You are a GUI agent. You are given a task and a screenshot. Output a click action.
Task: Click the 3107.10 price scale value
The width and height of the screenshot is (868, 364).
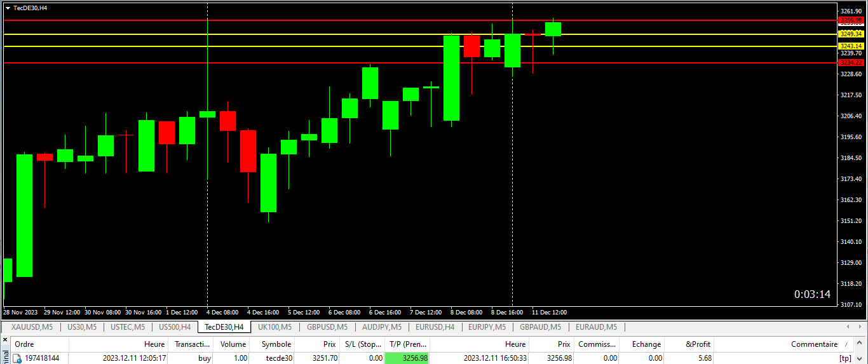[851, 304]
